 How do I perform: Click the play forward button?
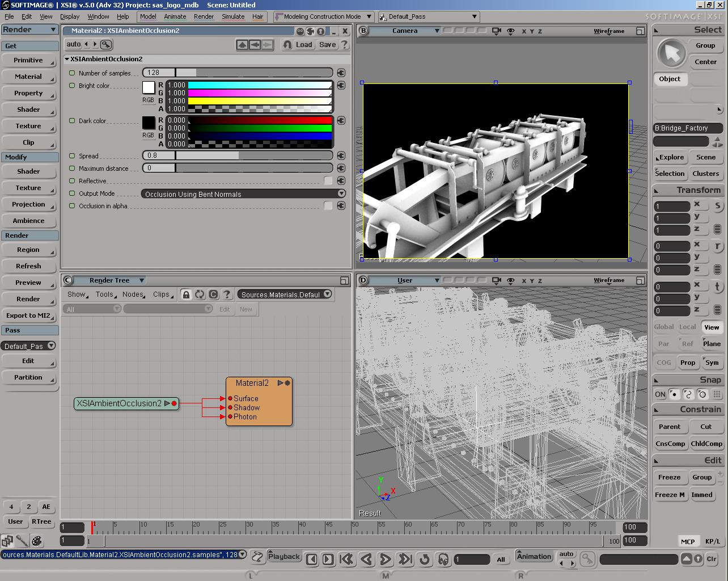385,559
